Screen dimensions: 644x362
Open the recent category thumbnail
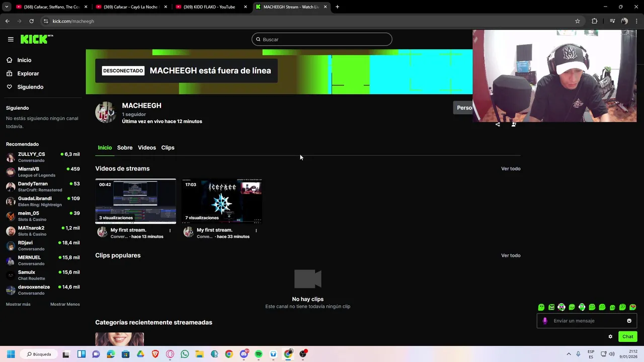[120, 339]
